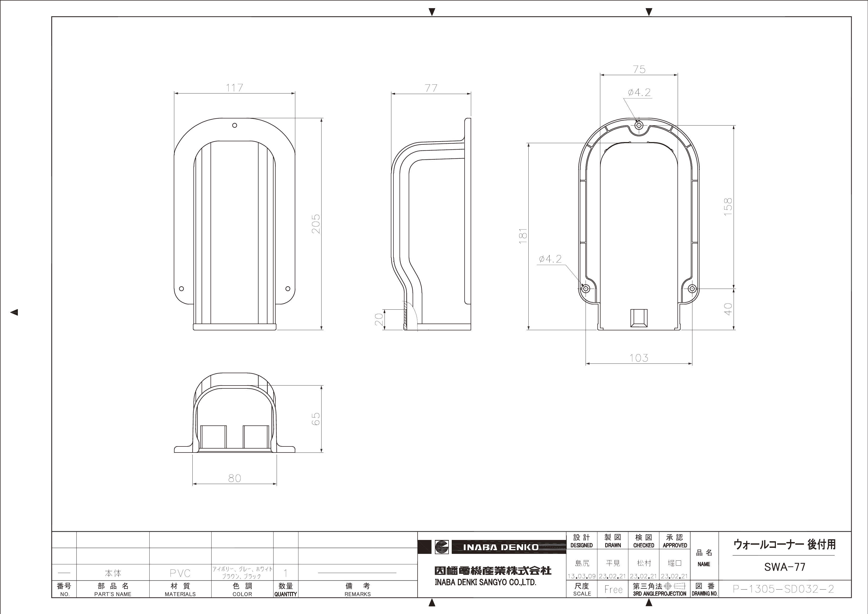
Task: Click the Inaba Denko round logo emblem
Action: pyautogui.click(x=442, y=547)
